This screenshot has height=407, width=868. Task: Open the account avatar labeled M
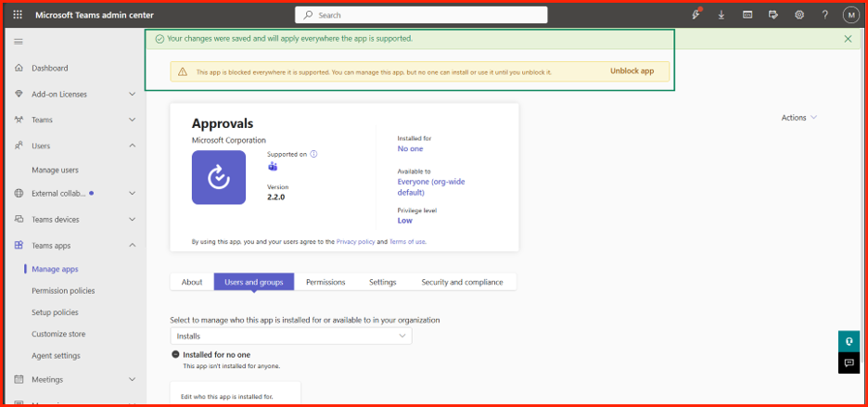850,15
